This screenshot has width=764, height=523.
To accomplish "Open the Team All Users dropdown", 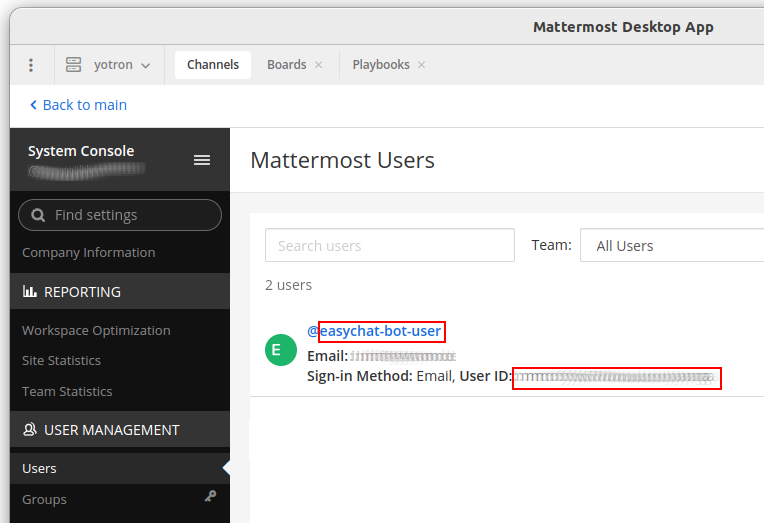I will [672, 245].
